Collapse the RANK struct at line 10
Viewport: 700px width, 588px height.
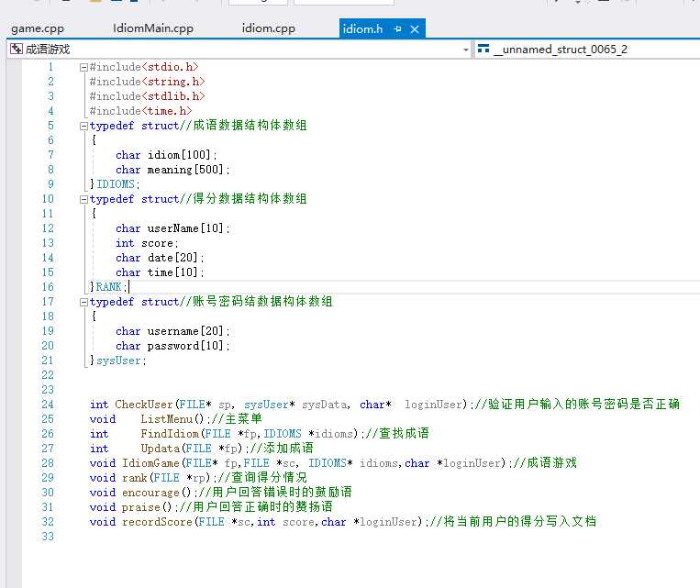(83, 200)
